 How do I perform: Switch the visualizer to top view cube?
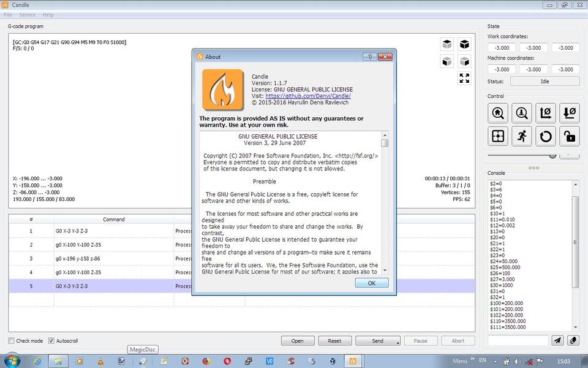pyautogui.click(x=447, y=44)
